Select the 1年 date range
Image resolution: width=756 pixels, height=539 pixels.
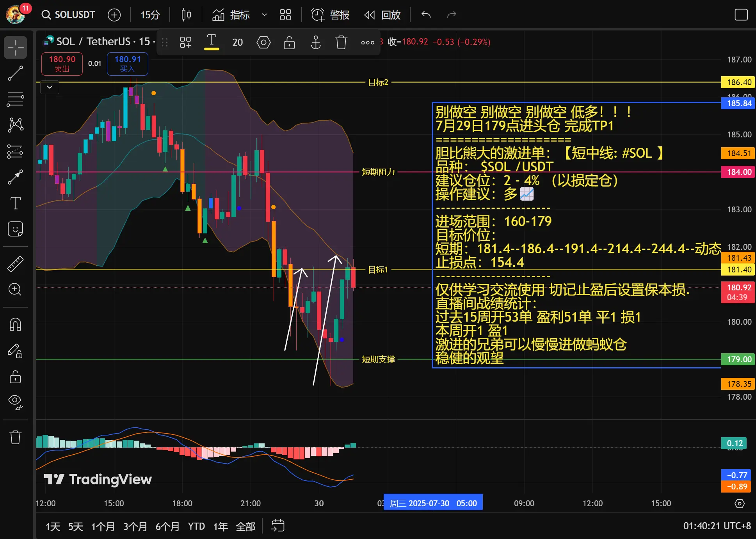point(221,527)
